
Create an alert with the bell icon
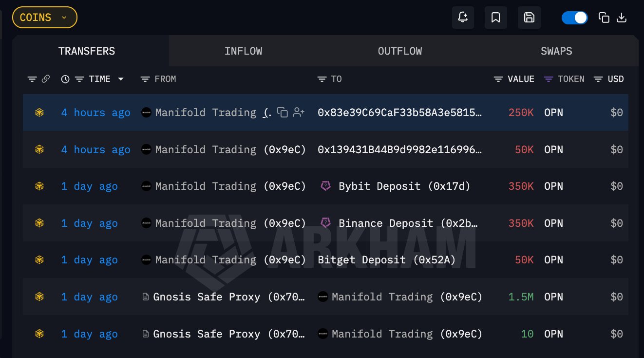[x=463, y=18]
